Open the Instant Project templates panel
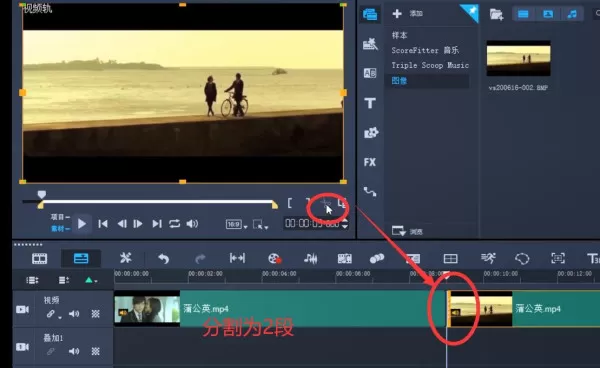The height and width of the screenshot is (368, 600). pos(370,44)
